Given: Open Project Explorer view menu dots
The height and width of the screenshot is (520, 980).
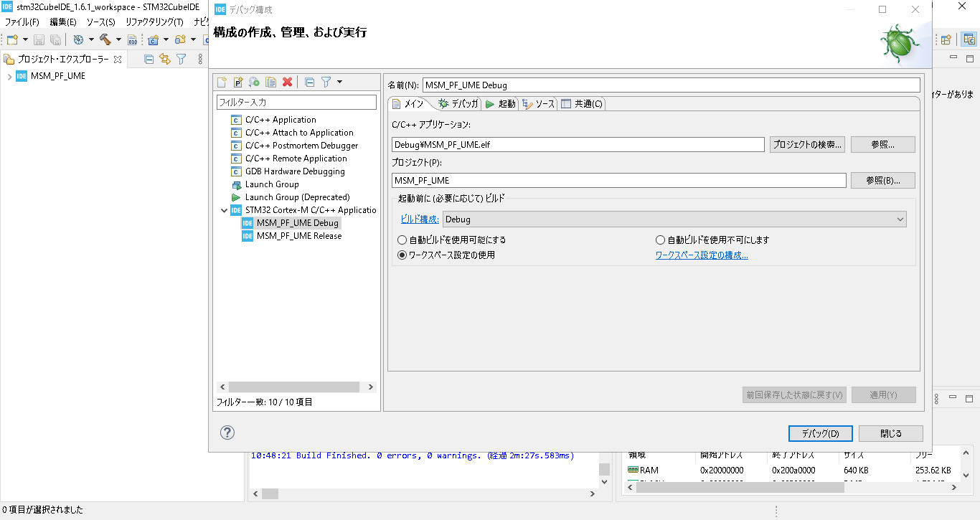Looking at the screenshot, I should pyautogui.click(x=200, y=59).
